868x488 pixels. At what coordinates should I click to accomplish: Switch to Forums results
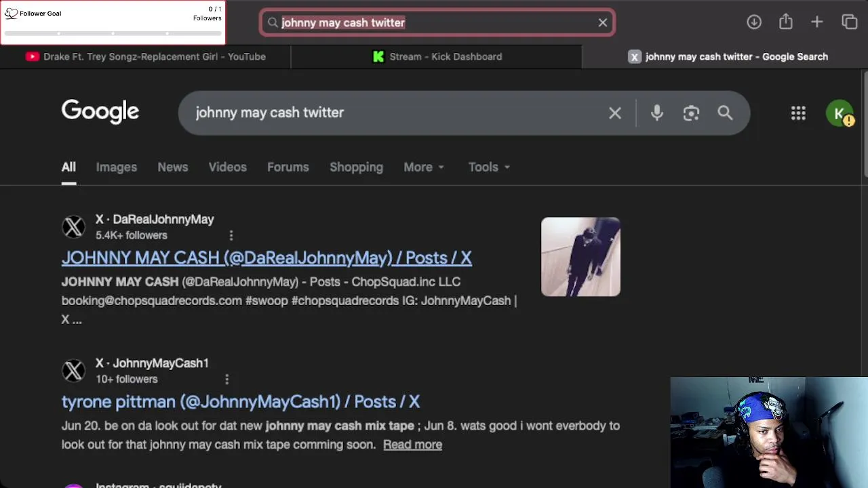pos(288,167)
